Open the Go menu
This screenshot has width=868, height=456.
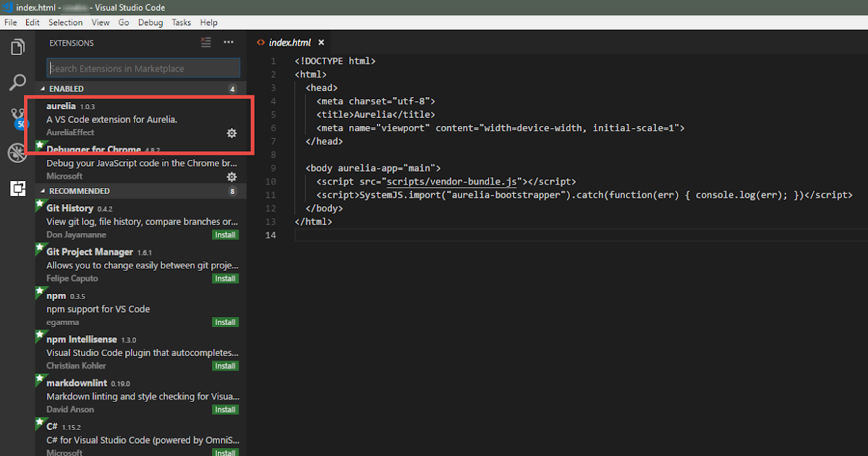pyautogui.click(x=124, y=22)
